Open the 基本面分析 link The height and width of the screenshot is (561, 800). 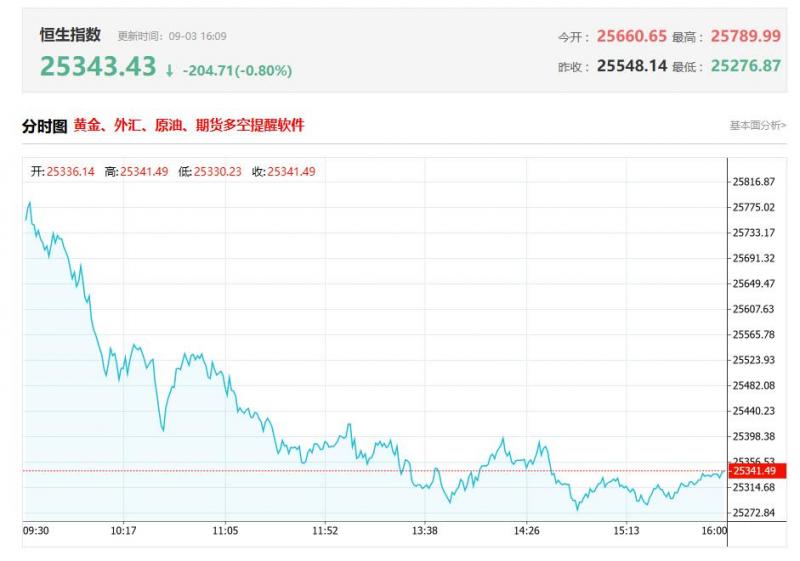(x=758, y=125)
